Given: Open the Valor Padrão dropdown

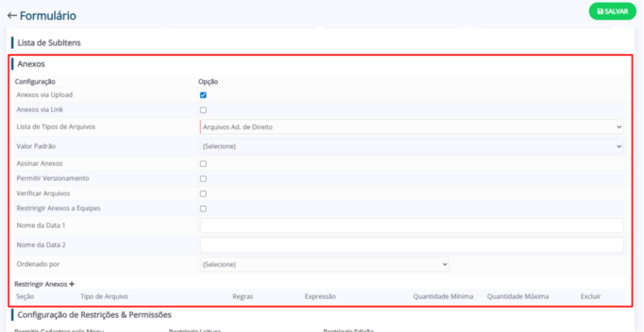Looking at the screenshot, I should pyautogui.click(x=411, y=146).
